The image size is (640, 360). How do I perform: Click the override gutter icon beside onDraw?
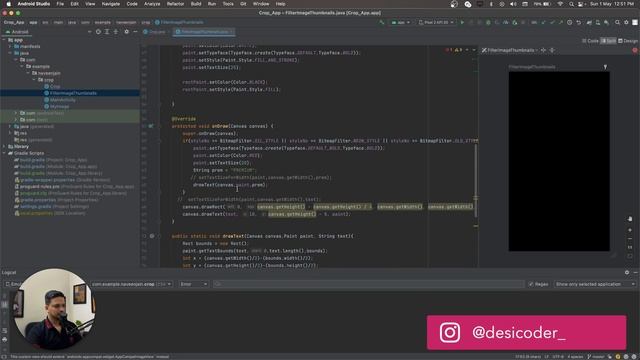coord(151,126)
